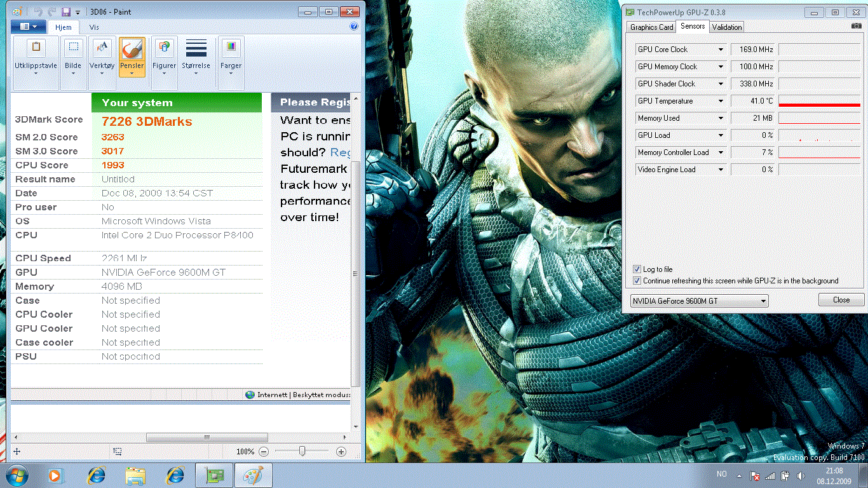Click the 41.0 °C temperature value

pos(754,101)
